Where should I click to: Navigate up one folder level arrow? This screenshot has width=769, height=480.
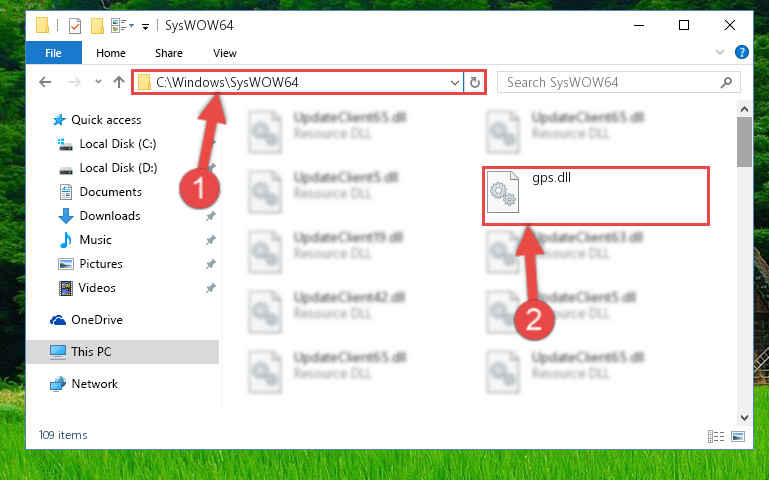pos(119,82)
